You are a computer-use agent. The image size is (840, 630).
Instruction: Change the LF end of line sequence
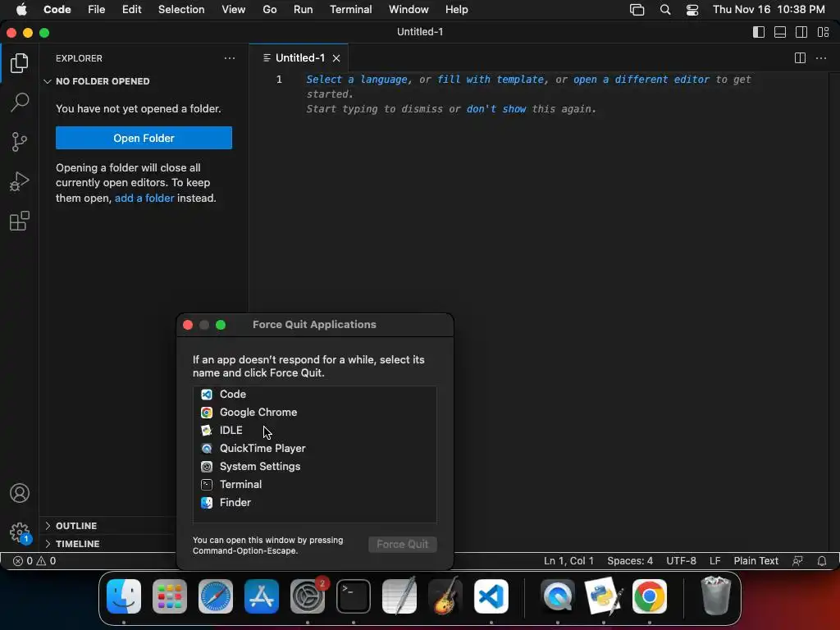coord(714,561)
